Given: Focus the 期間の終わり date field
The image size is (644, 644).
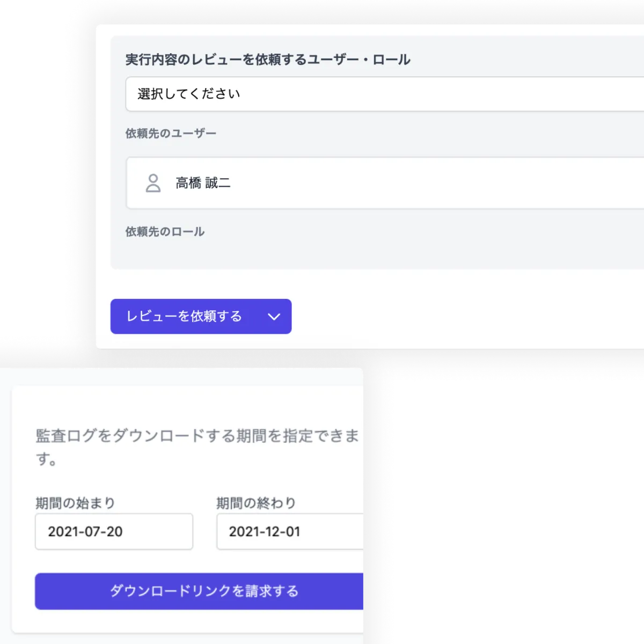Looking at the screenshot, I should click(x=290, y=531).
